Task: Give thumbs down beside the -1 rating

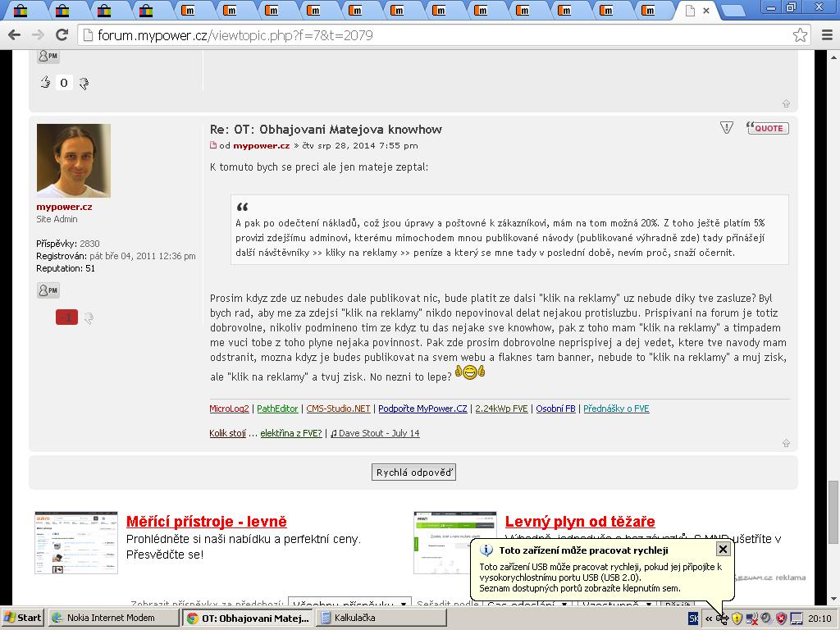Action: pos(89,317)
